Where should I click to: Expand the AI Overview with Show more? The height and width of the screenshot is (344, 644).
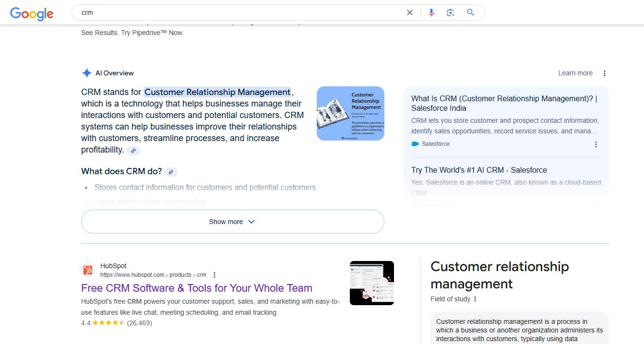(232, 221)
